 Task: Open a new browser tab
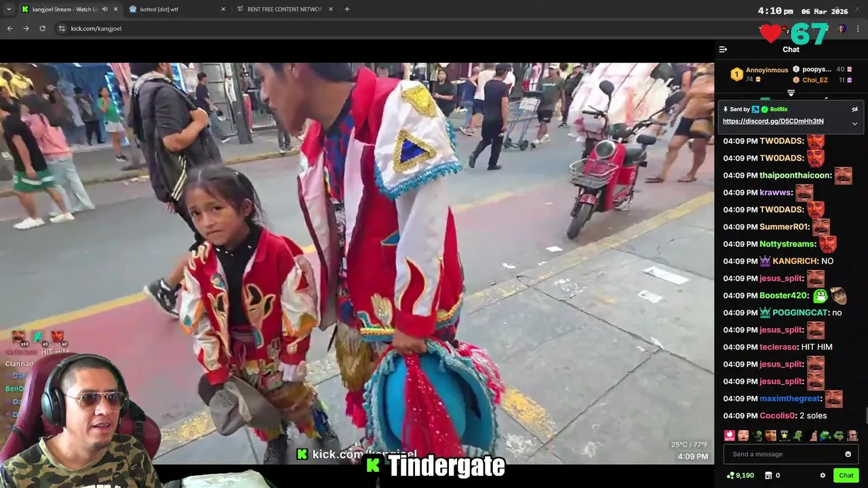(347, 9)
